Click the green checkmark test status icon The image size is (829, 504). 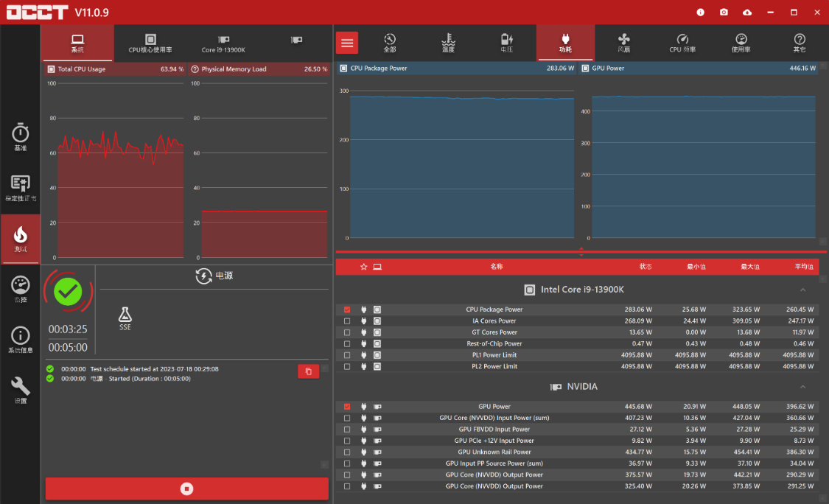point(68,291)
